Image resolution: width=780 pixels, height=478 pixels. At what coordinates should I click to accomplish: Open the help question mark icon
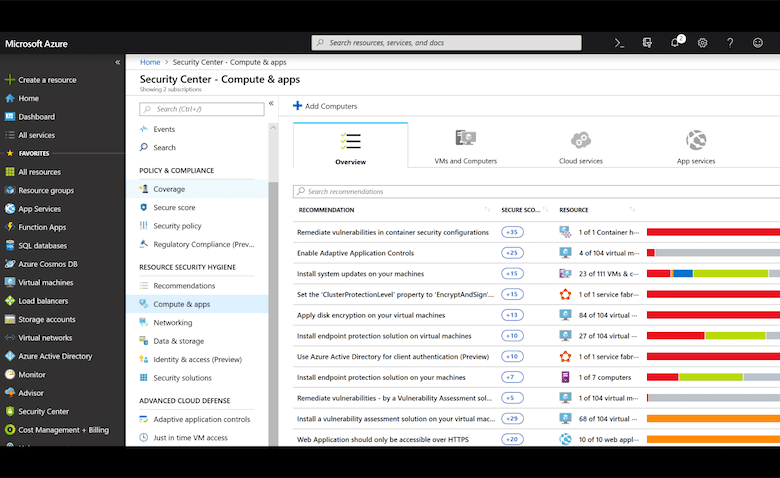(730, 43)
